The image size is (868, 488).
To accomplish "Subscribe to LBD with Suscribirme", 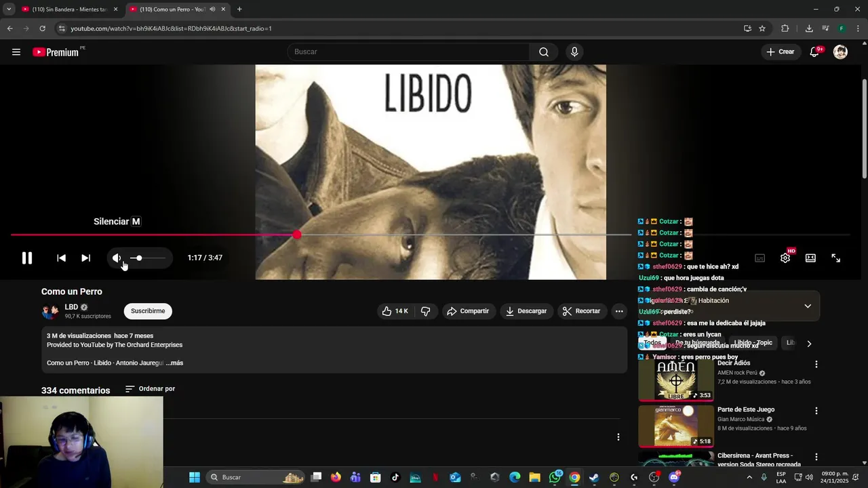I will [x=148, y=311].
